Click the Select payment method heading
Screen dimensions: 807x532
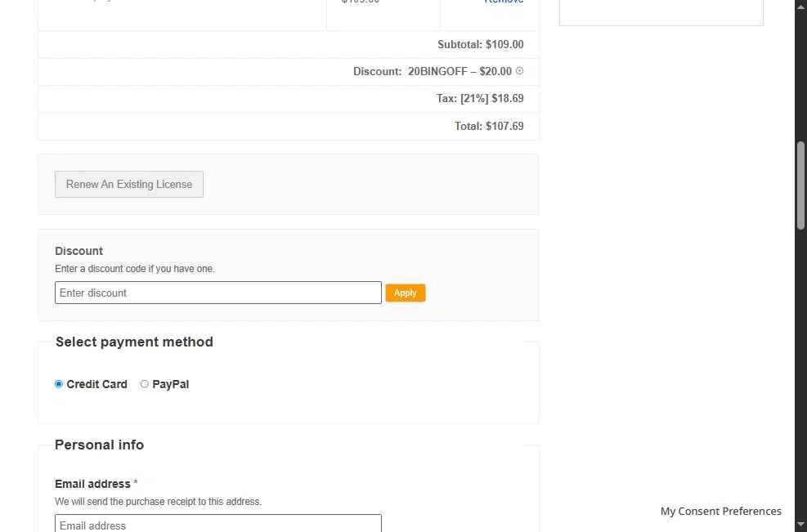[134, 342]
